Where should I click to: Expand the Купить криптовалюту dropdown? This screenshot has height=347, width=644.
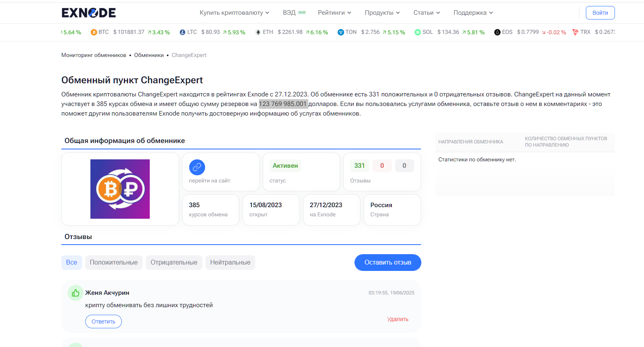point(234,13)
